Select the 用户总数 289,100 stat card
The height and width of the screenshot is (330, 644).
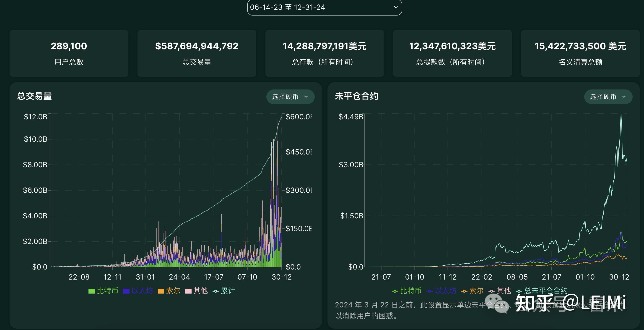point(69,53)
